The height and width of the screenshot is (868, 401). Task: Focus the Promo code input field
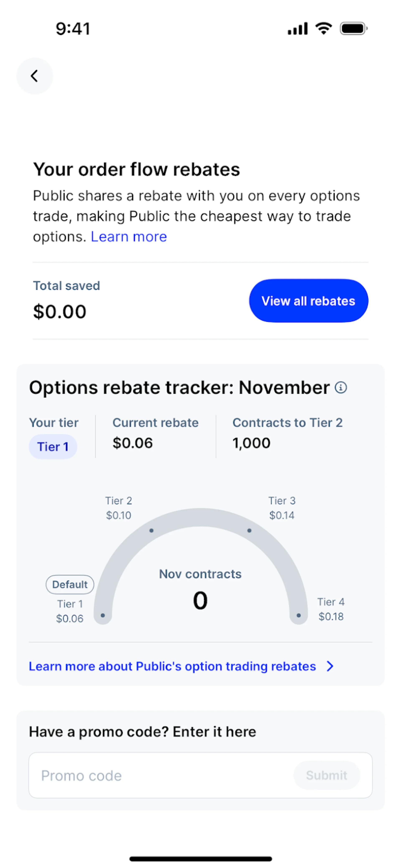[162, 775]
